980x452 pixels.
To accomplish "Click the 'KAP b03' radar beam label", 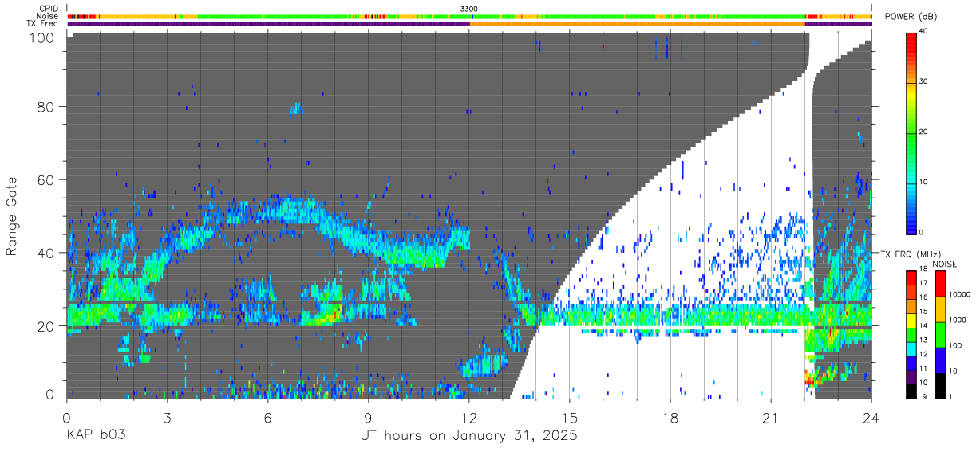I will [95, 436].
